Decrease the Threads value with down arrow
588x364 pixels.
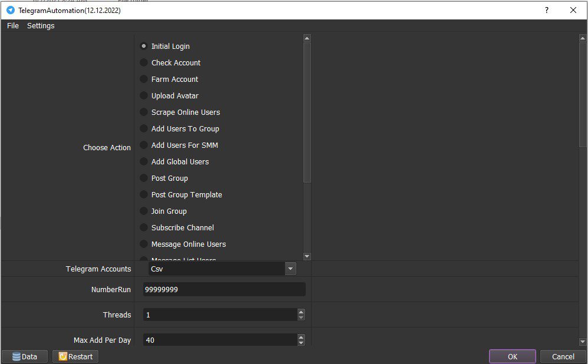tap(301, 317)
